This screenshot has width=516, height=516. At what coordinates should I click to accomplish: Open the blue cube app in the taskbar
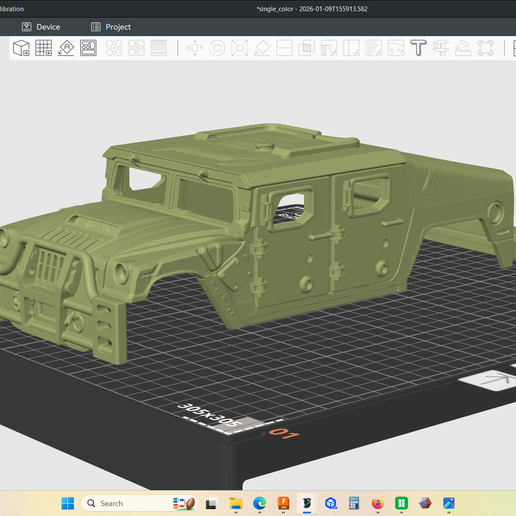point(331,503)
